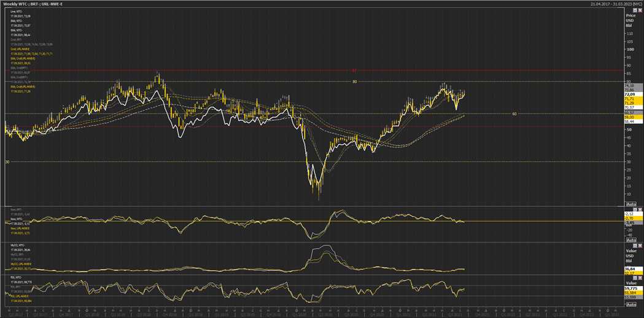Viewport: 644px width, 318px height.
Task: Click the 30 horizontal level label
Action: (x=7, y=162)
